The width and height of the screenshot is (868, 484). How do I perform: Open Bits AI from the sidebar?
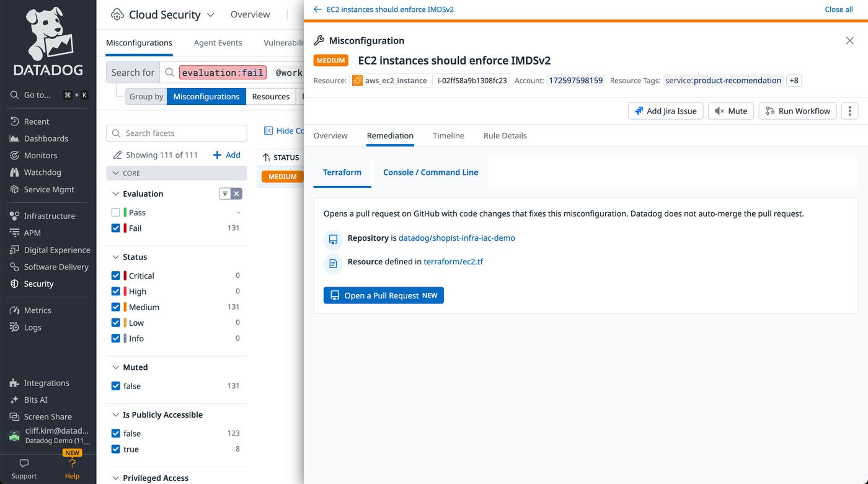click(37, 400)
